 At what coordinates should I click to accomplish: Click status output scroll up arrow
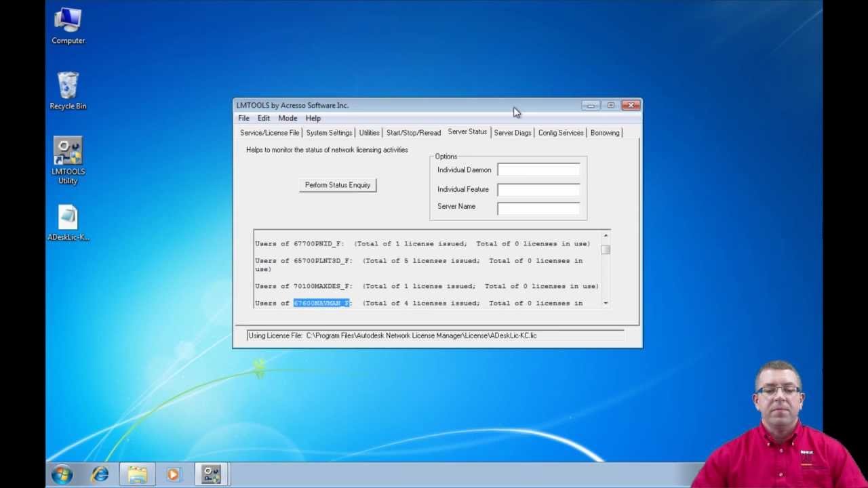pos(606,236)
